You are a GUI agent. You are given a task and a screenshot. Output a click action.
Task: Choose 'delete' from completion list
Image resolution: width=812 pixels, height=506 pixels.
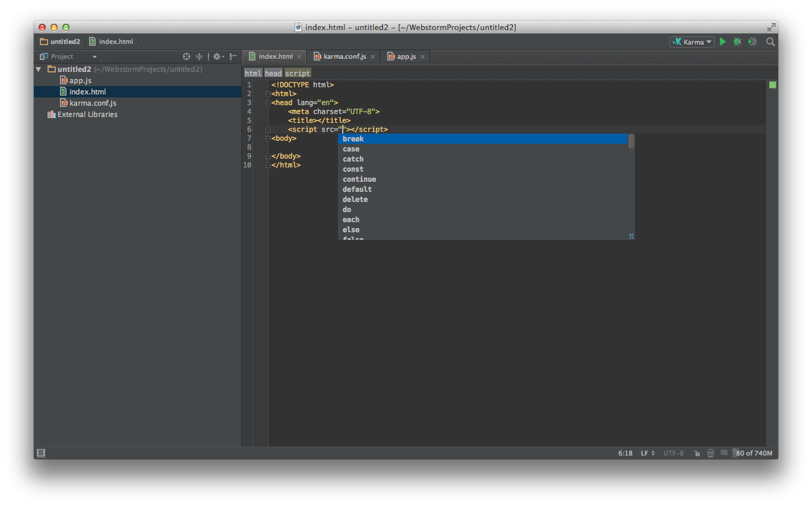482,200
